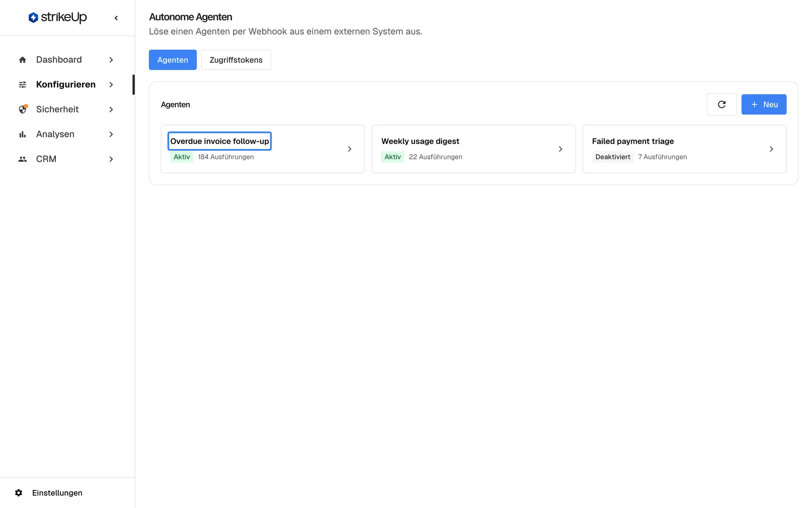Select the Failed payment triage title
This screenshot has height=508, width=812.
click(633, 141)
